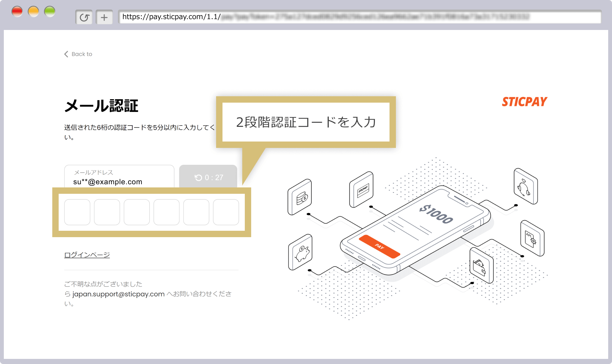This screenshot has height=364, width=612.
Task: Click the red close window button
Action: pyautogui.click(x=17, y=11)
